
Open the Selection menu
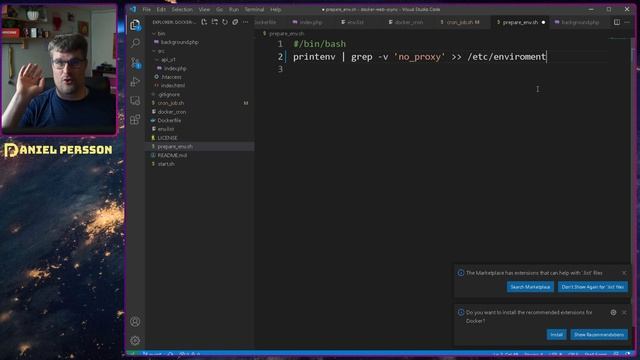(x=182, y=9)
